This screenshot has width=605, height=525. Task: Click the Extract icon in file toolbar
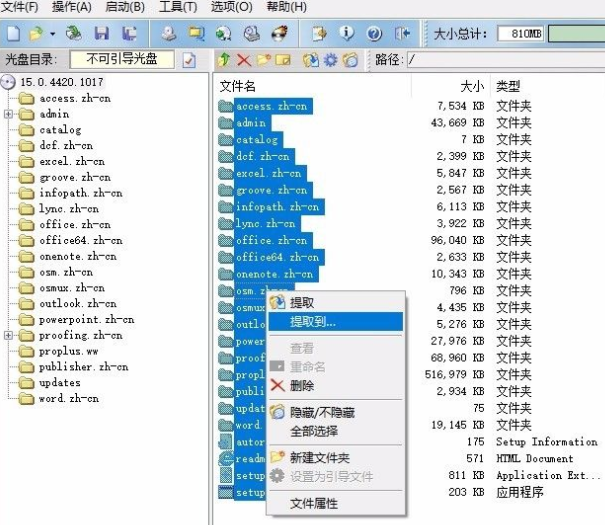pos(311,60)
